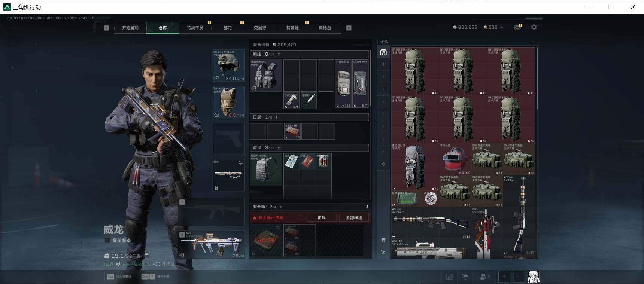Open the 改枪台 tab
The image size is (644, 284).
coord(325,28)
